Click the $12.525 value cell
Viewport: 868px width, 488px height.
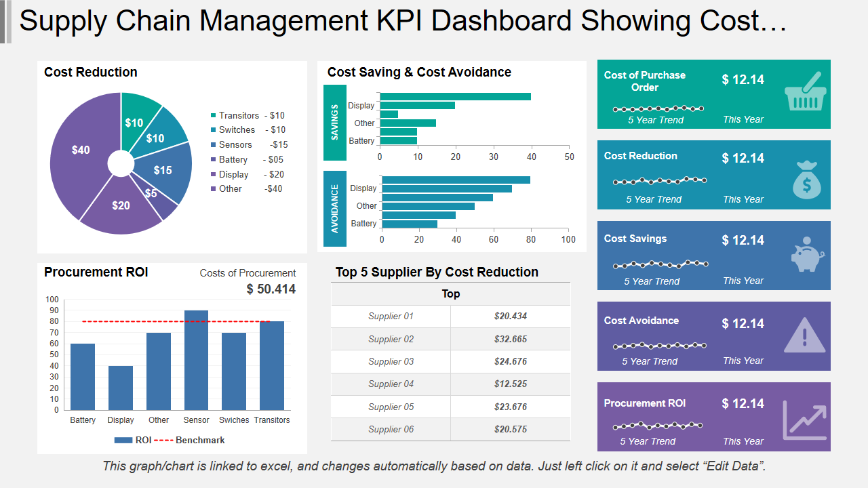coord(511,384)
